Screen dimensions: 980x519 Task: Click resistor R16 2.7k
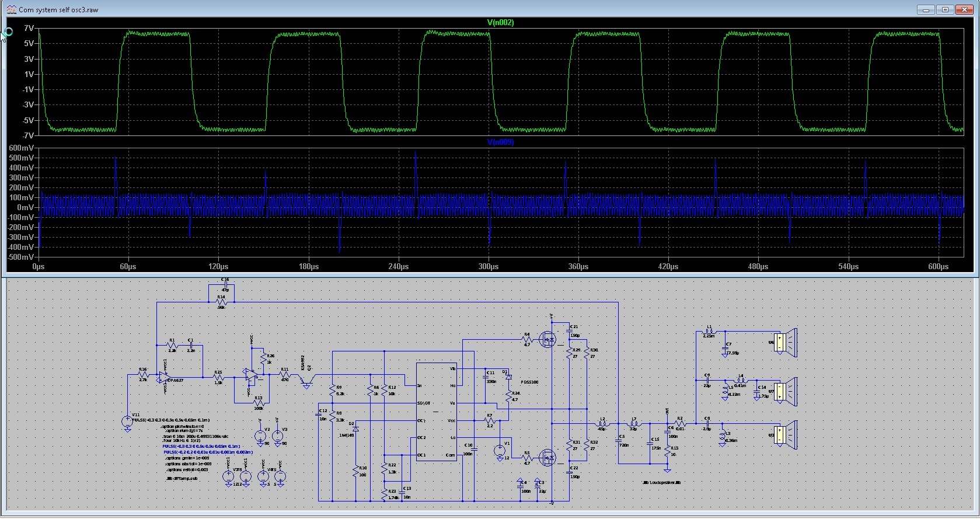click(143, 374)
